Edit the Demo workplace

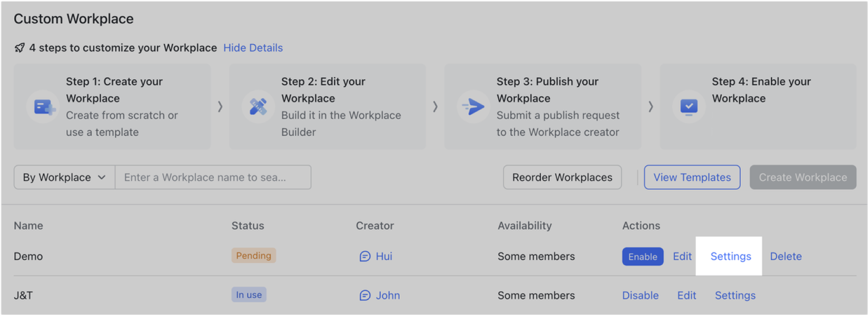point(682,256)
